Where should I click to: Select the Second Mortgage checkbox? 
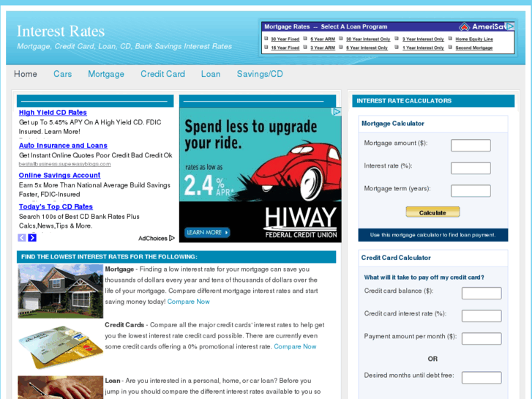click(x=450, y=47)
